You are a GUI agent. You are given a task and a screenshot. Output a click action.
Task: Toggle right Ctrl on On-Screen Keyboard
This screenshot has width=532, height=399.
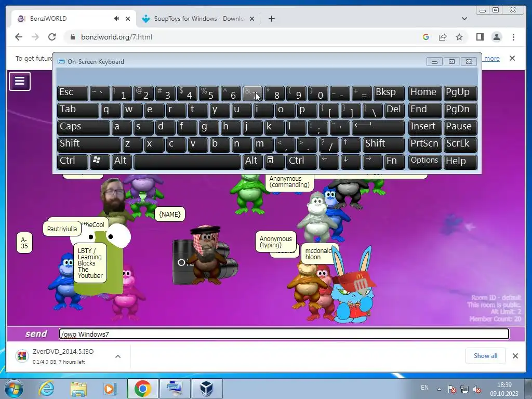pyautogui.click(x=302, y=162)
